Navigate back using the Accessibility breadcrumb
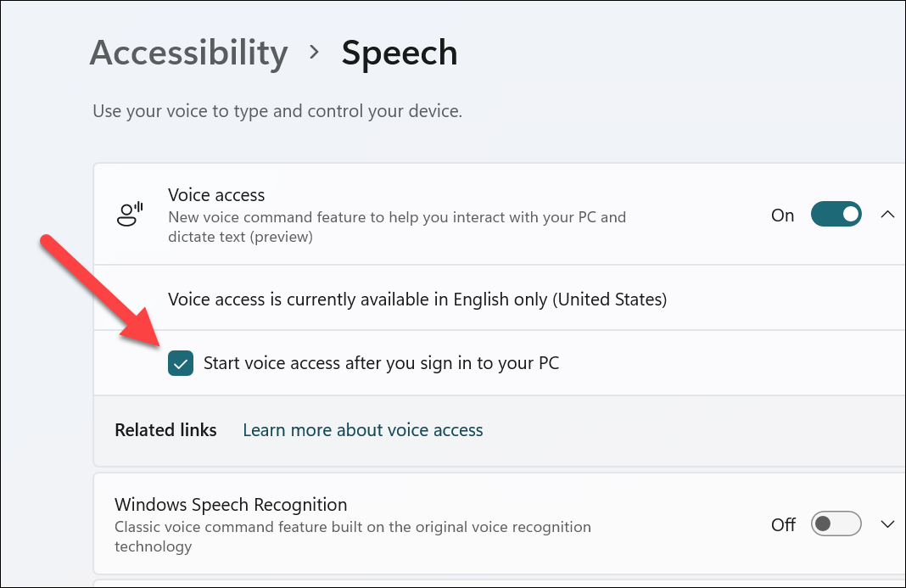Viewport: 906px width, 588px height. [188, 53]
